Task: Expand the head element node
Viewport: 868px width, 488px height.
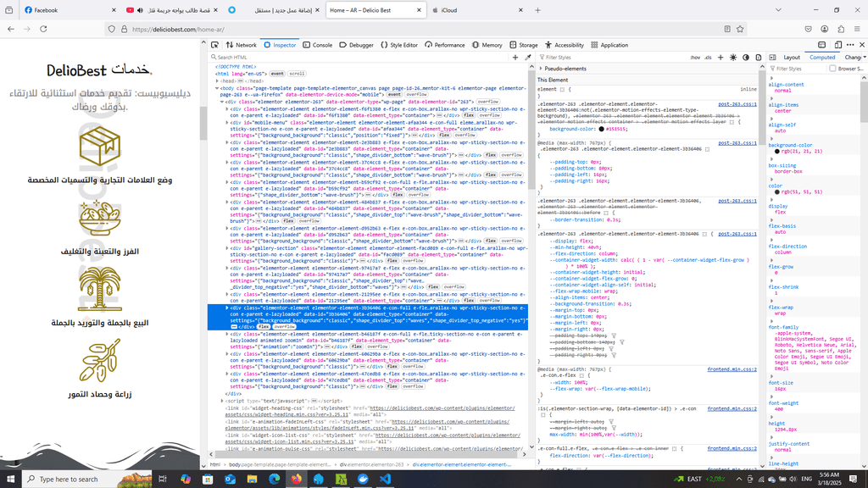Action: point(217,80)
